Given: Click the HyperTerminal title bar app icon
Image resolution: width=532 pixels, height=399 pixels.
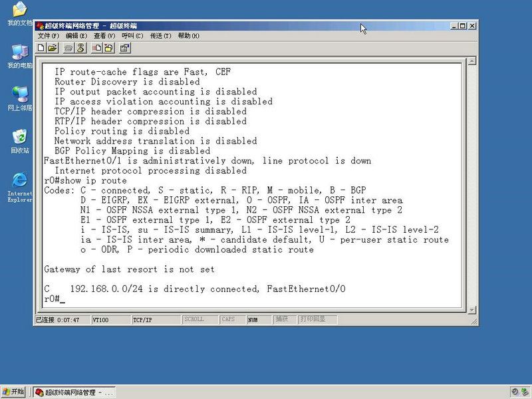Looking at the screenshot, I should [x=40, y=26].
